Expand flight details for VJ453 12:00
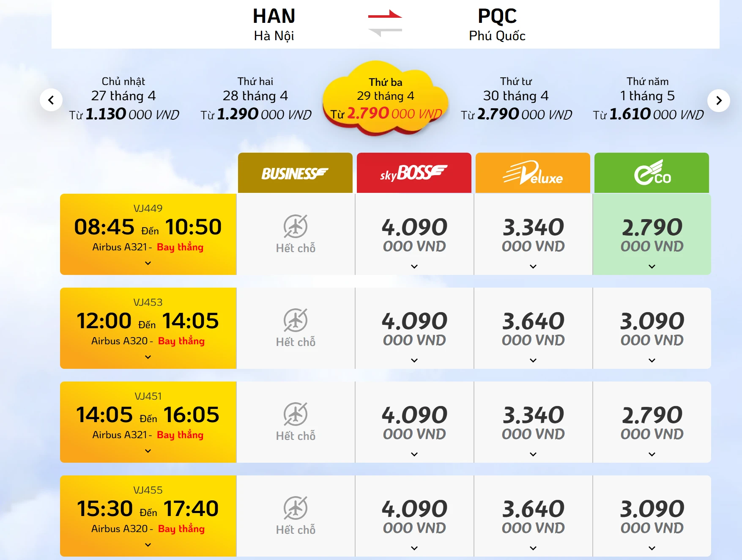Image resolution: width=742 pixels, height=560 pixels. tap(148, 357)
